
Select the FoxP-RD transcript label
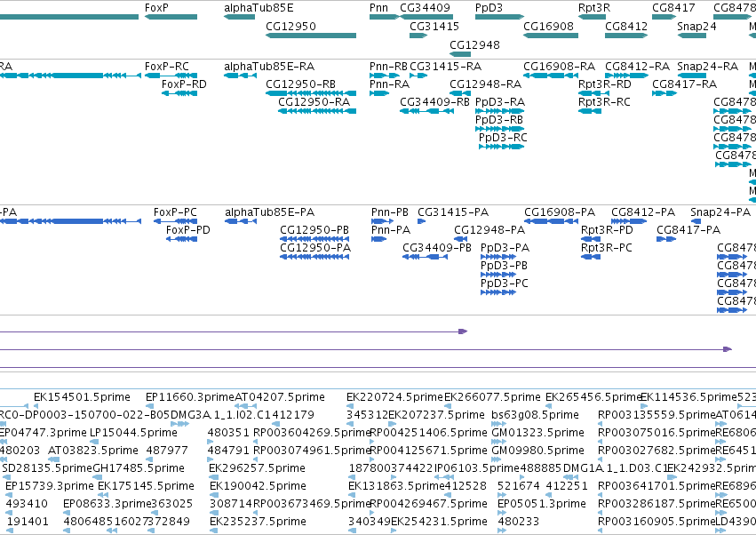point(184,84)
